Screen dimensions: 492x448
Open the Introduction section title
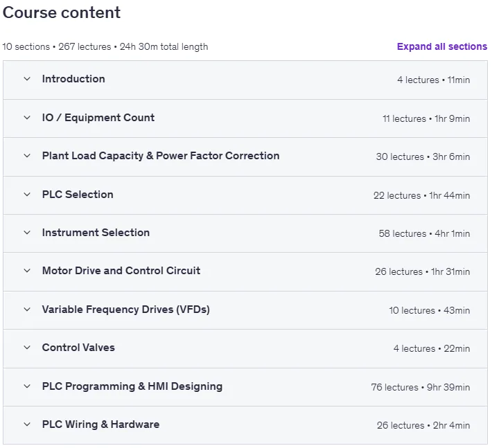(x=73, y=79)
